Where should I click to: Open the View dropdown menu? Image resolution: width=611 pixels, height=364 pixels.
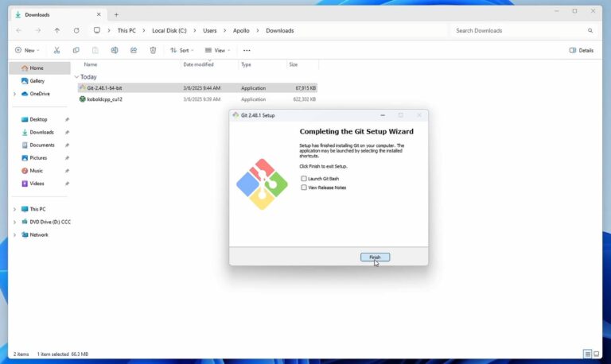[x=217, y=50]
